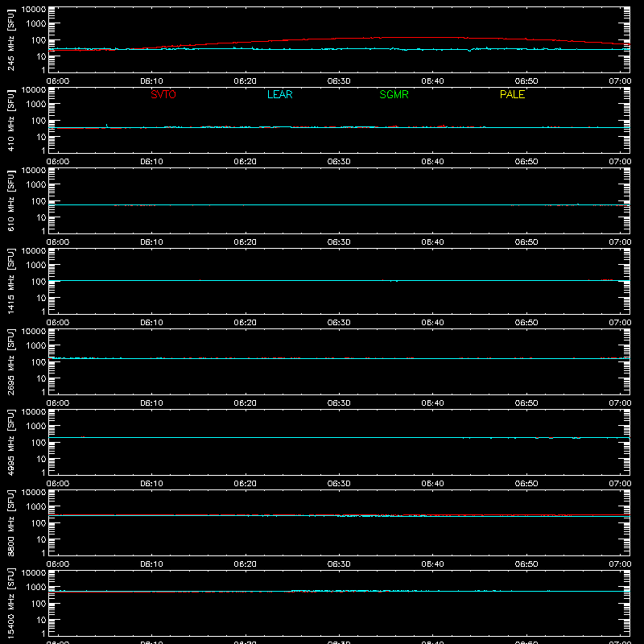Click the yellow PALE legend label
The width and height of the screenshot is (644, 644).
tap(512, 94)
